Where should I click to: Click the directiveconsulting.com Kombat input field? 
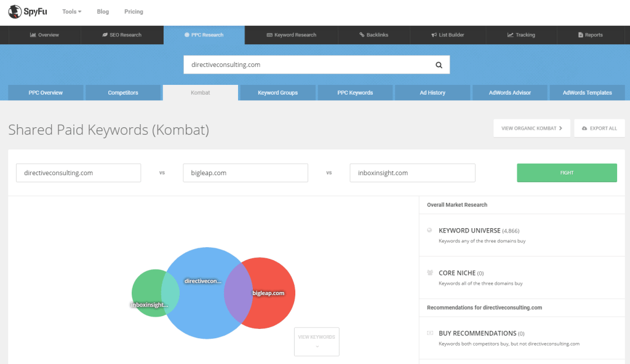pos(78,173)
